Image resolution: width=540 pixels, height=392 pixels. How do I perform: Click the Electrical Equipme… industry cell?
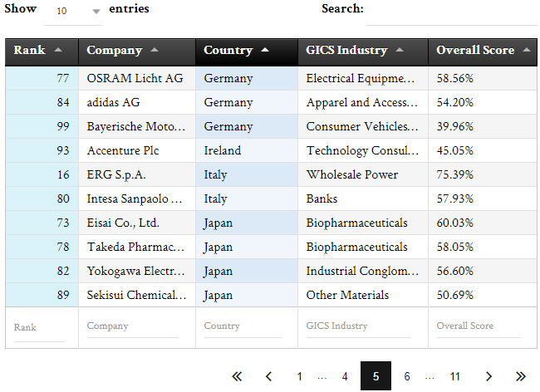tap(363, 78)
